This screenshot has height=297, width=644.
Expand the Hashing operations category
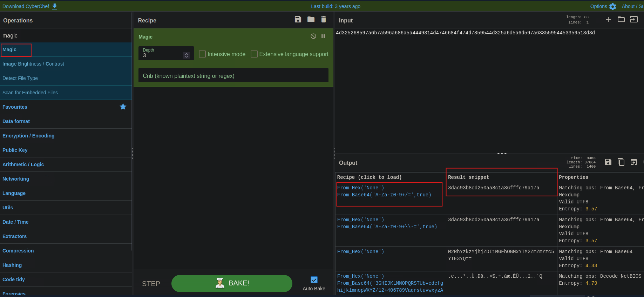point(12,265)
